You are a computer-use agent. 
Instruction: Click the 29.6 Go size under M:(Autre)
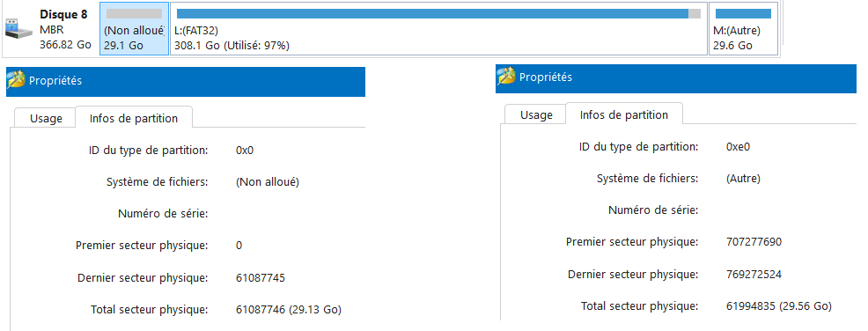[x=733, y=46]
